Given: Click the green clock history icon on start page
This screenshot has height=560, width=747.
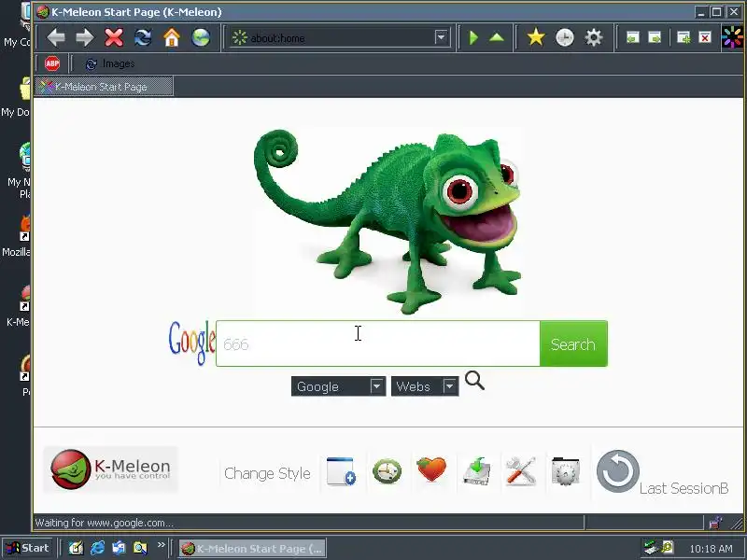Looking at the screenshot, I should coord(387,471).
